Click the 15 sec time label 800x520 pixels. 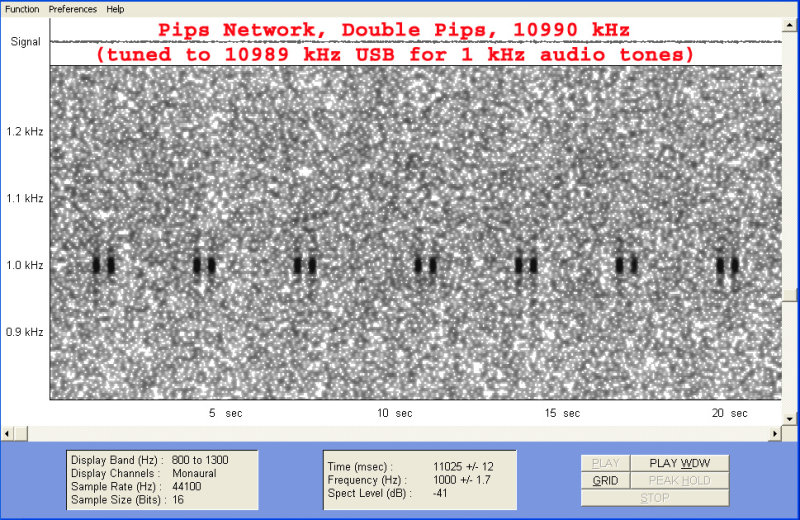pyautogui.click(x=562, y=413)
